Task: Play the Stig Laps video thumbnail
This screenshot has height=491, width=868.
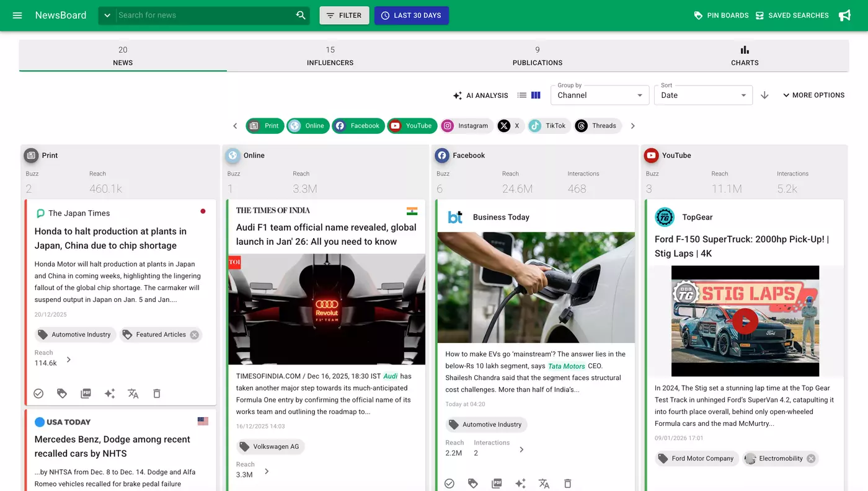Action: (745, 321)
